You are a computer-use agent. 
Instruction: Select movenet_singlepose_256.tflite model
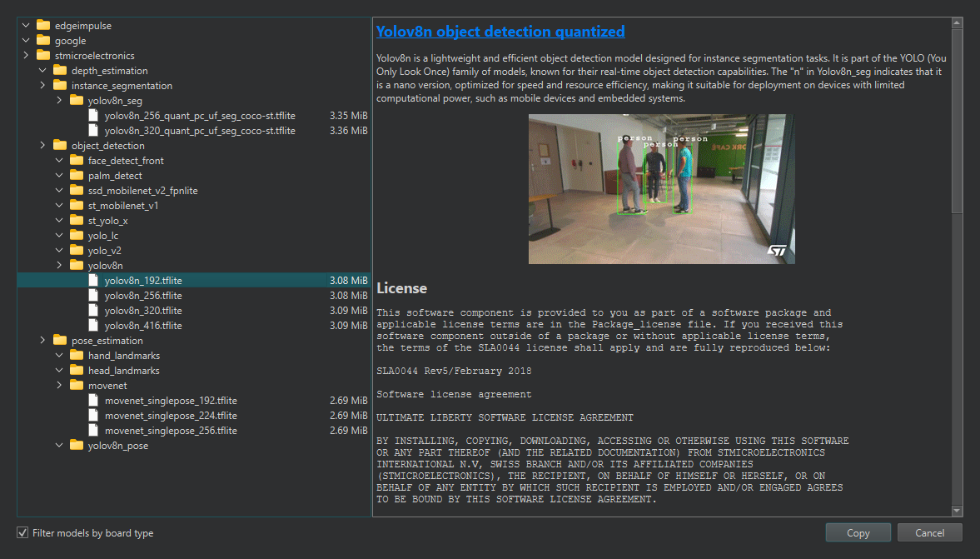[x=194, y=431]
